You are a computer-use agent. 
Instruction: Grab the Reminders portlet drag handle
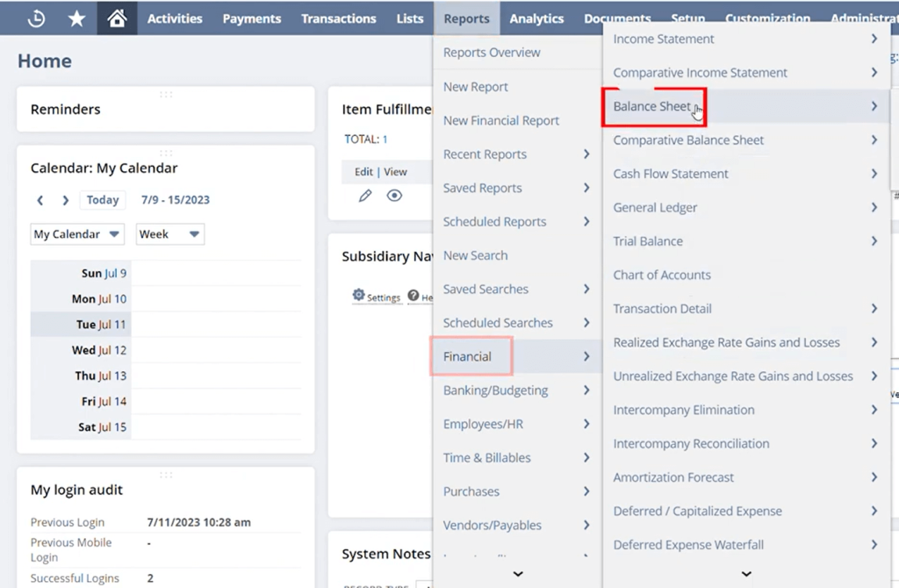point(166,94)
